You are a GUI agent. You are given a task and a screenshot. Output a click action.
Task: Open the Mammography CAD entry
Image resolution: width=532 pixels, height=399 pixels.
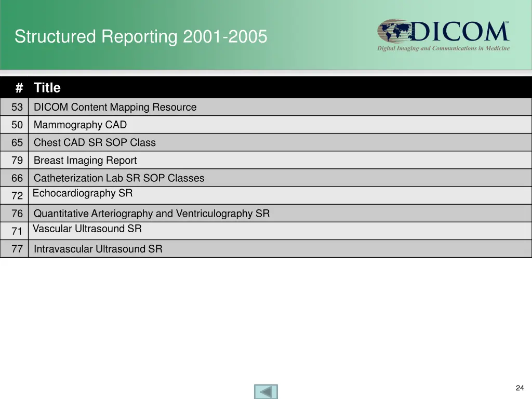tap(80, 125)
